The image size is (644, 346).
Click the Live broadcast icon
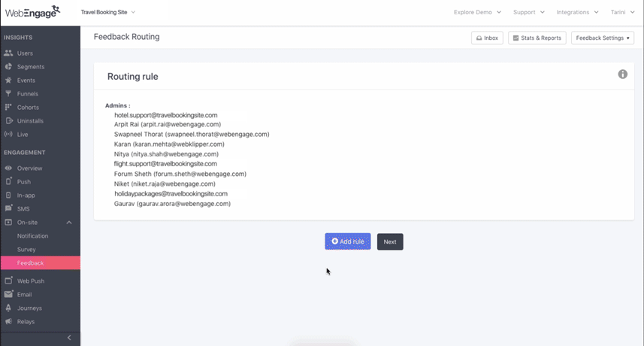coord(8,135)
